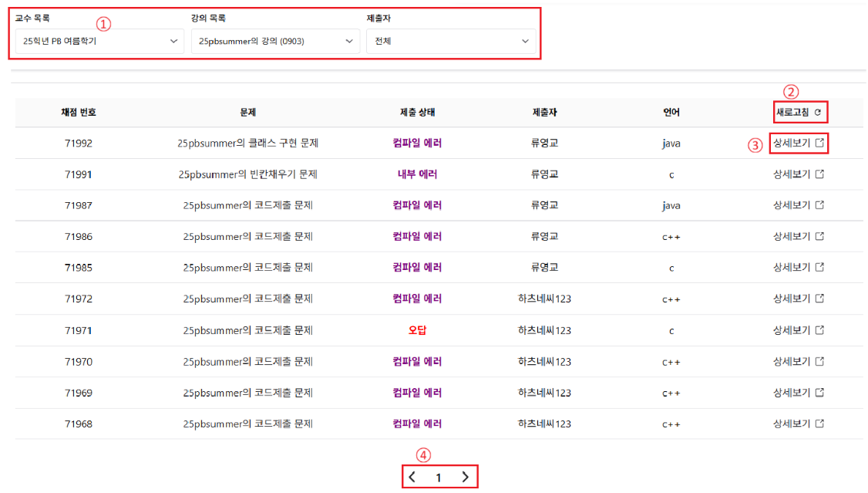This screenshot has height=493, width=868.
Task: Open 상세보기 icon for submission 71968
Action: coord(820,423)
